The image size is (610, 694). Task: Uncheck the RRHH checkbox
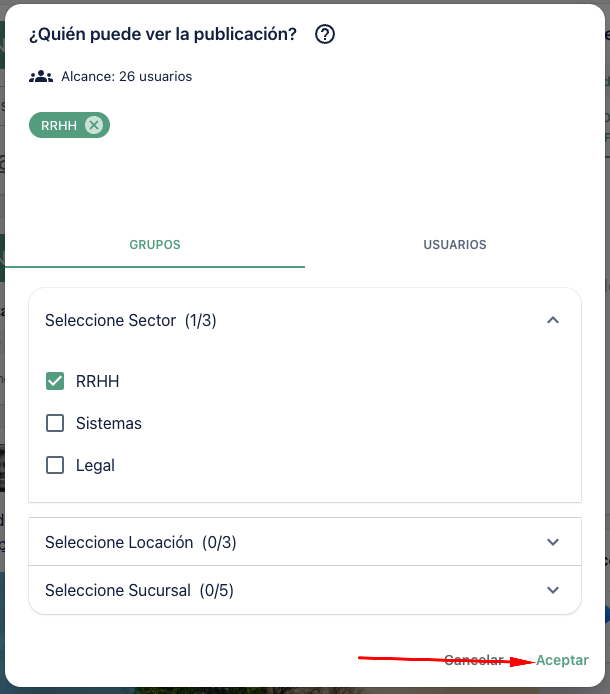pyautogui.click(x=55, y=381)
